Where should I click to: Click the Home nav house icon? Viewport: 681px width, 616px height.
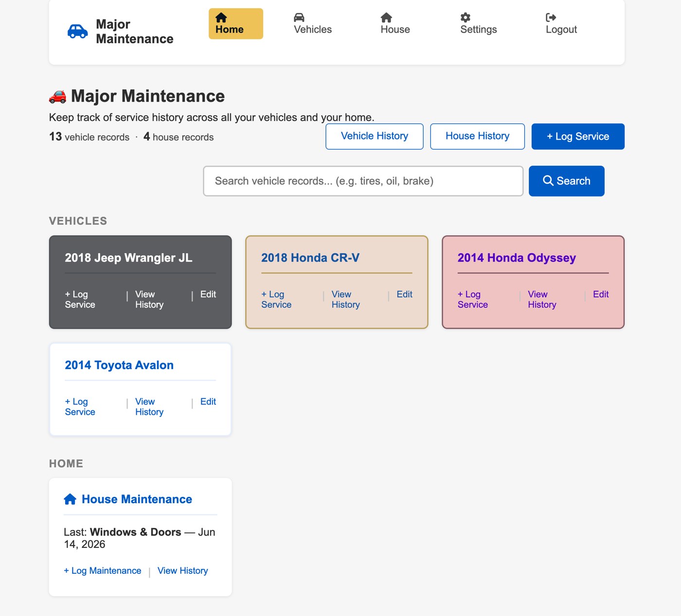221,18
